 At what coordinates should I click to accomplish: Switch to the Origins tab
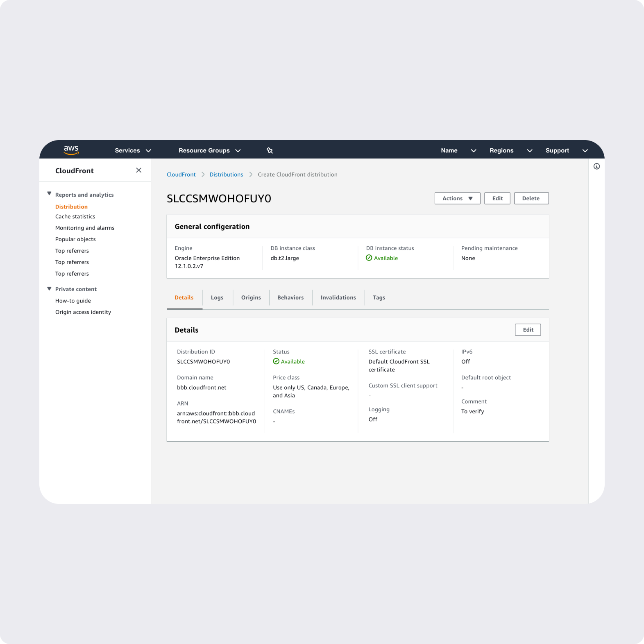(x=251, y=297)
